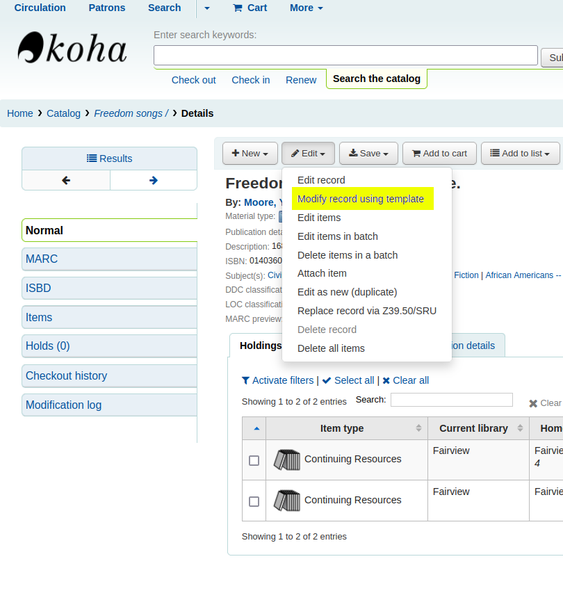Image resolution: width=563 pixels, height=600 pixels.
Task: Open Holds (0) in sidebar
Action: click(x=109, y=346)
